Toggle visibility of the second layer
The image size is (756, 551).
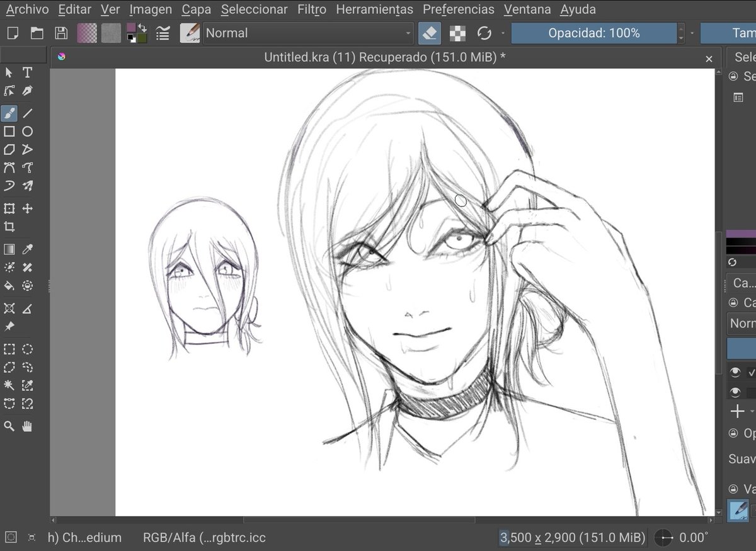[735, 392]
